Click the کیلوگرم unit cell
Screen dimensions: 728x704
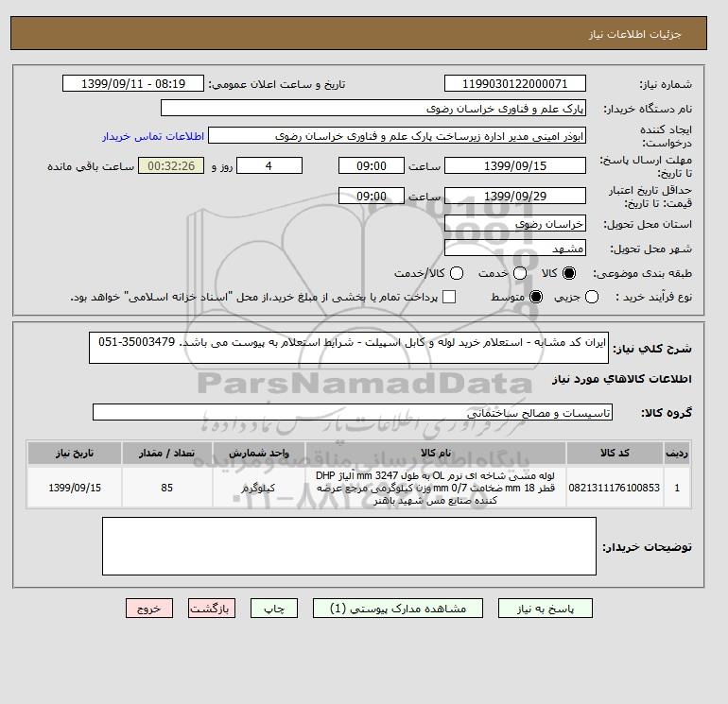click(259, 488)
